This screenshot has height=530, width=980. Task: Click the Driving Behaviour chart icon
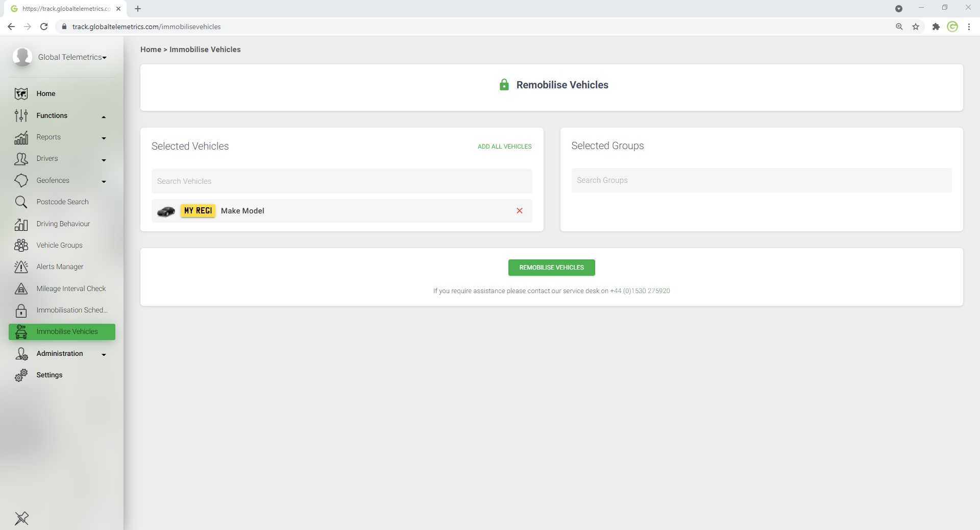[21, 224]
